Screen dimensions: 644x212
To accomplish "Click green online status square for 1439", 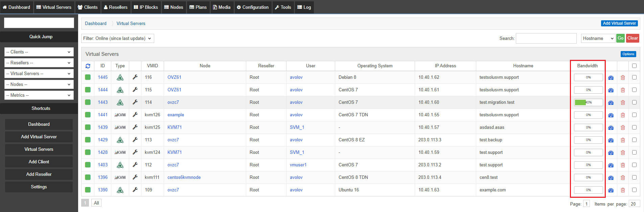I will tap(88, 127).
